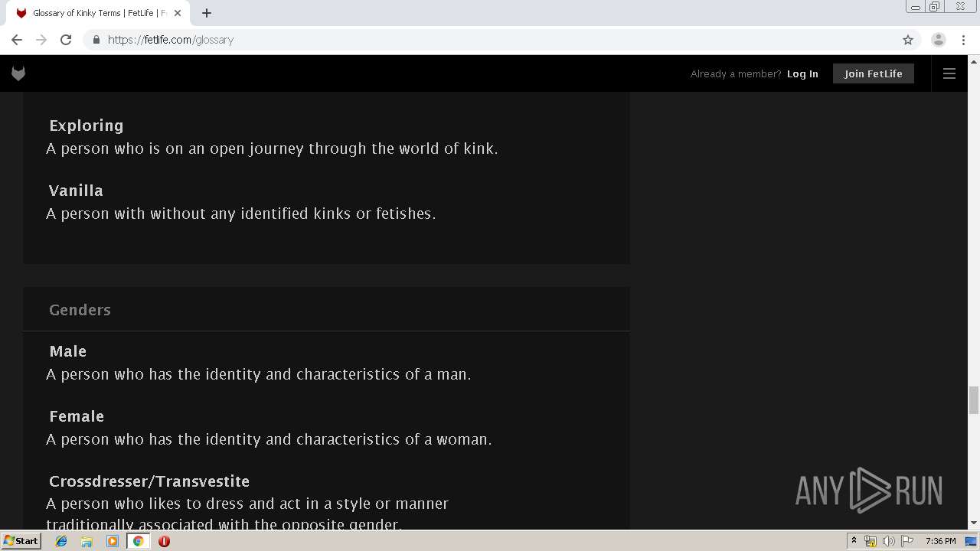Launch Internet Explorer from the taskbar
Viewport: 980px width, 551px height.
click(61, 541)
